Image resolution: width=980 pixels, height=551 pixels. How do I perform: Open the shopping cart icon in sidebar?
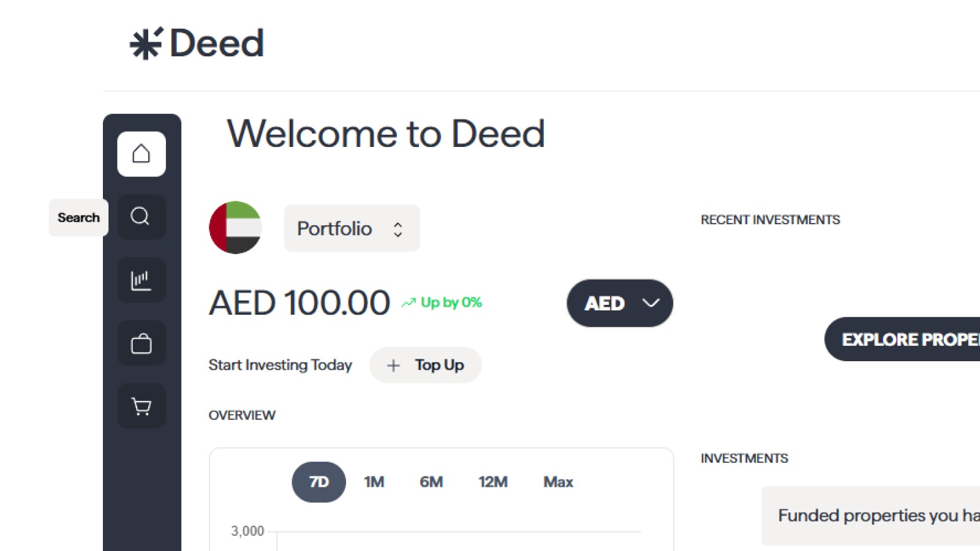click(141, 406)
